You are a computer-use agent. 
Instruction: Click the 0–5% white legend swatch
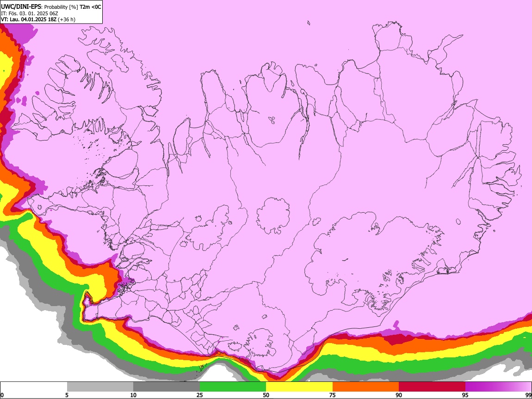[34, 387]
